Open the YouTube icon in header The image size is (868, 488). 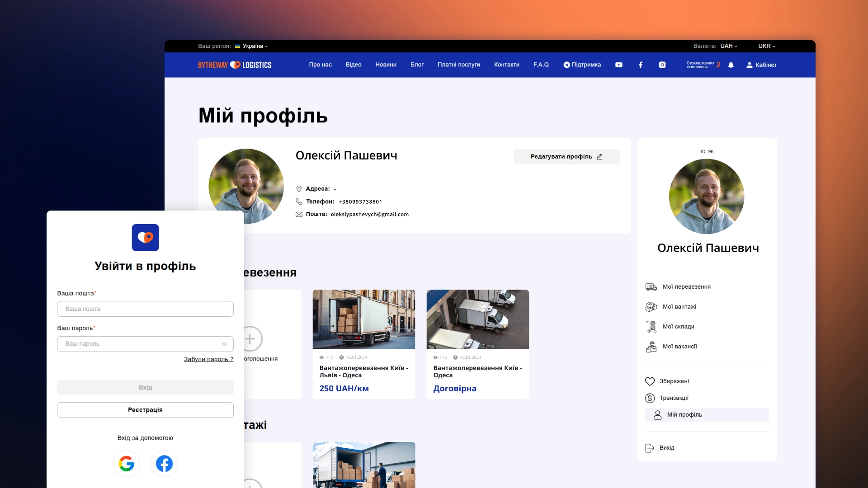618,65
